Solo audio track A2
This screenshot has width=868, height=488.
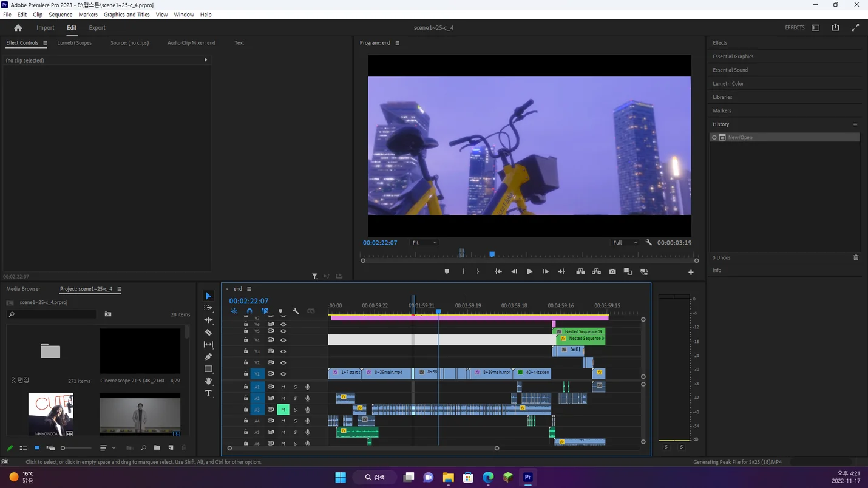tap(296, 399)
